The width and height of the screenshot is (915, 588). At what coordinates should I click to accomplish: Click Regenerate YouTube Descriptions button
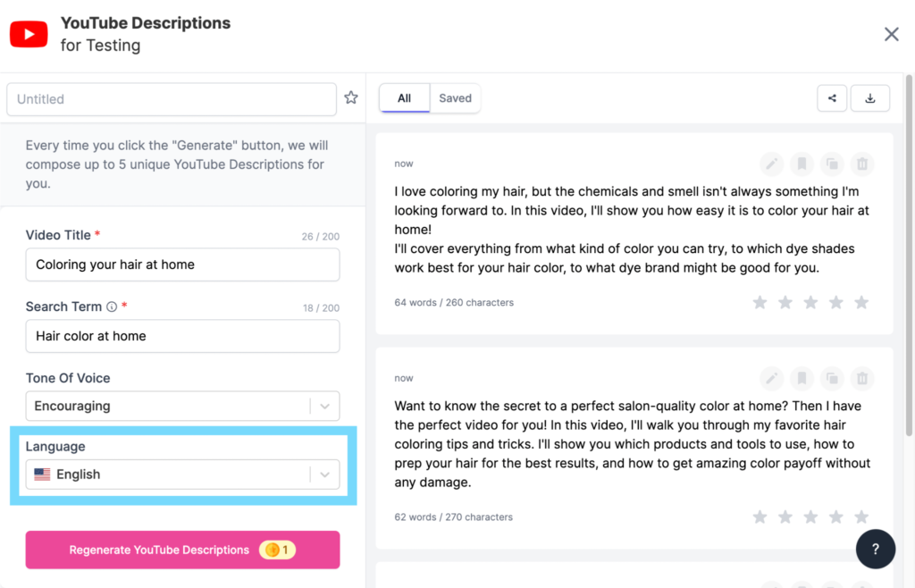pos(182,550)
